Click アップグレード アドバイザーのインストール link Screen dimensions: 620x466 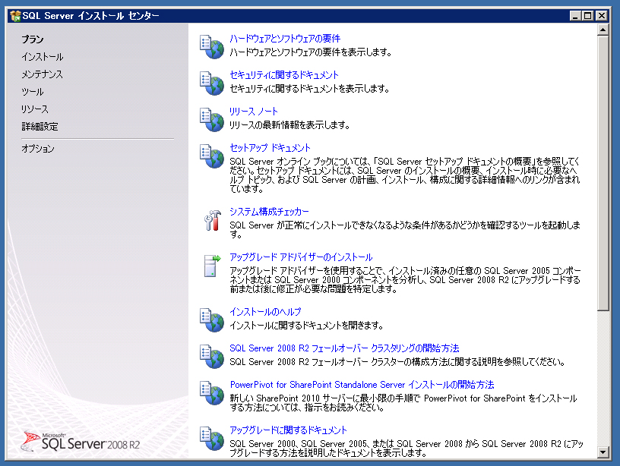point(301,257)
